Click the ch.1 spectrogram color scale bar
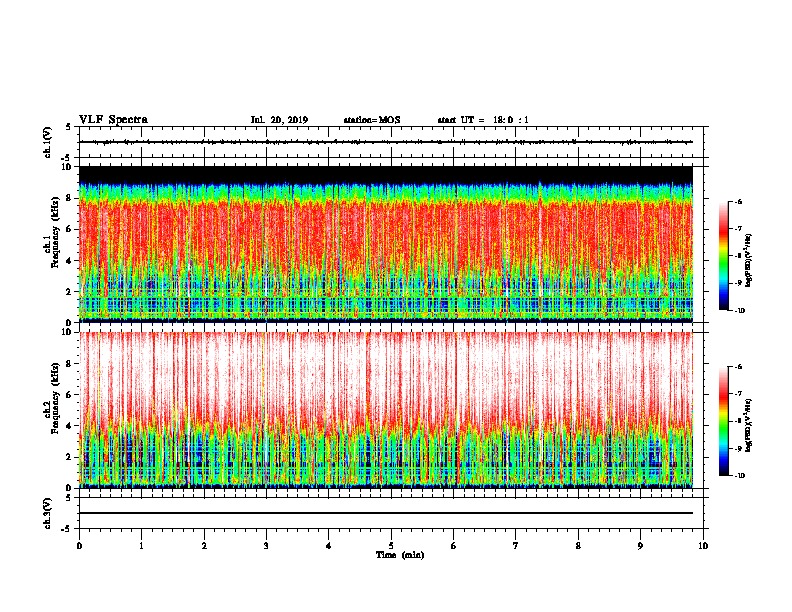Image resolution: width=792 pixels, height=612 pixels. 723,256
